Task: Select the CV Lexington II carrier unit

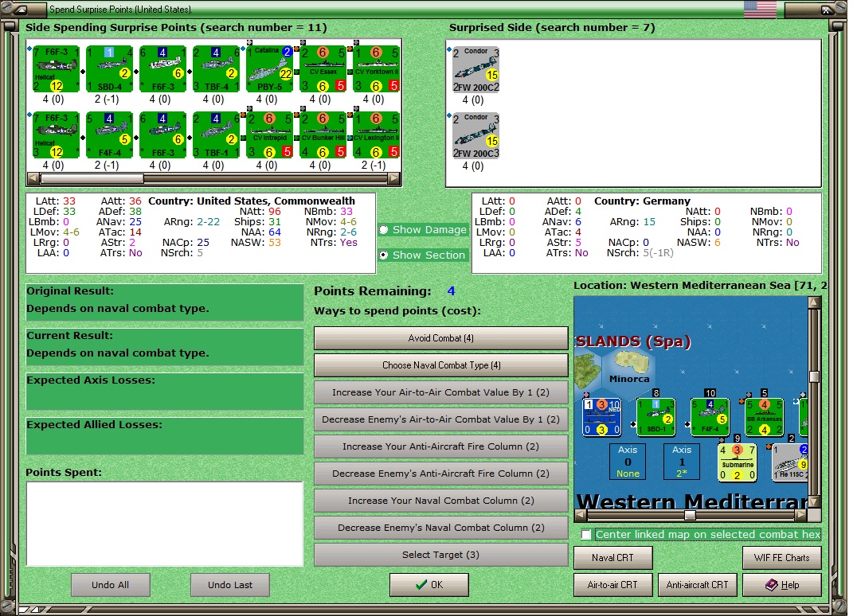Action: 377,135
